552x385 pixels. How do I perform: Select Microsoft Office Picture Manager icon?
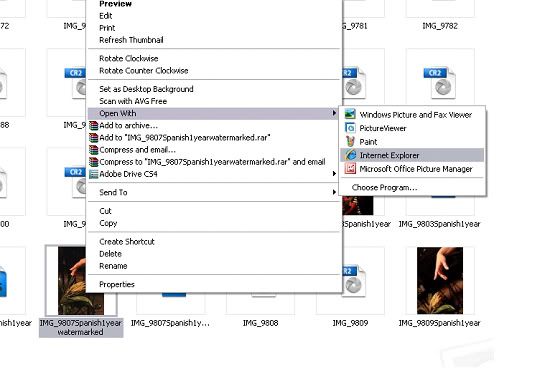(x=350, y=169)
